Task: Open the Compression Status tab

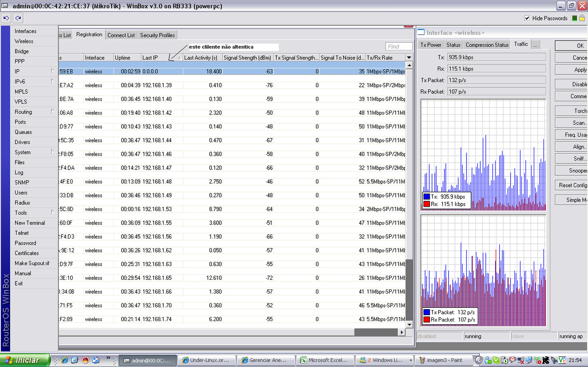Action: point(487,45)
